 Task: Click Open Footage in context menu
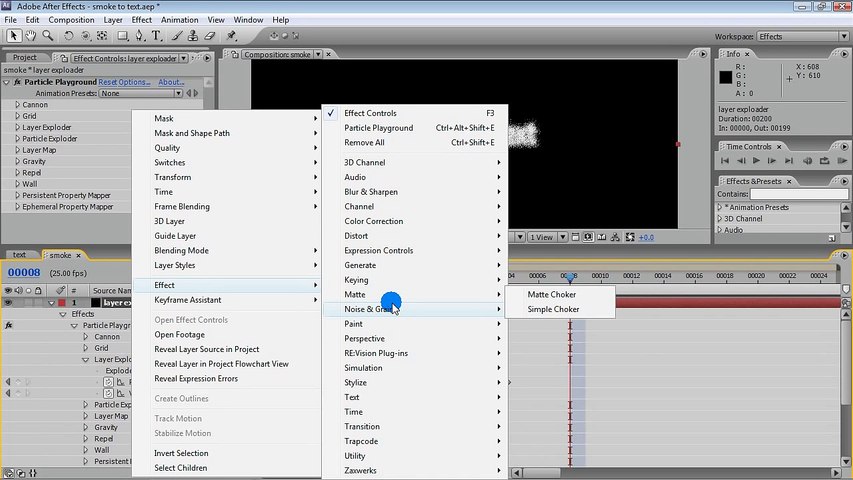coord(226,335)
